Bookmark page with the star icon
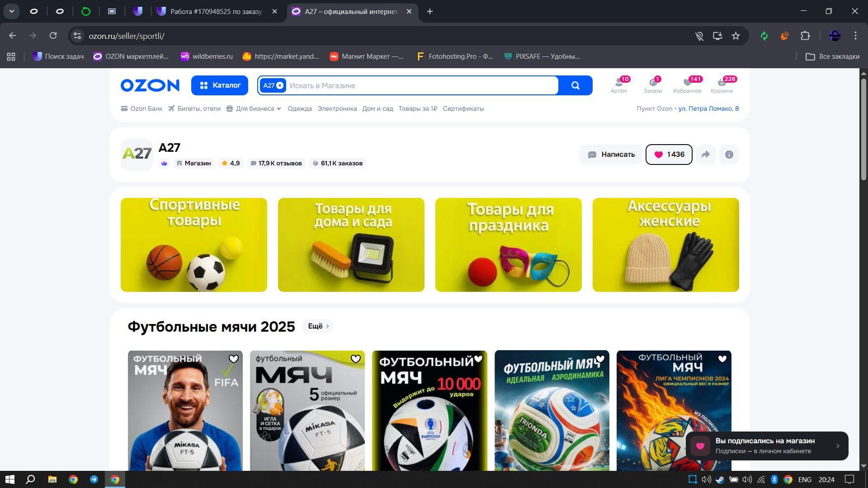The height and width of the screenshot is (488, 868). (x=736, y=36)
